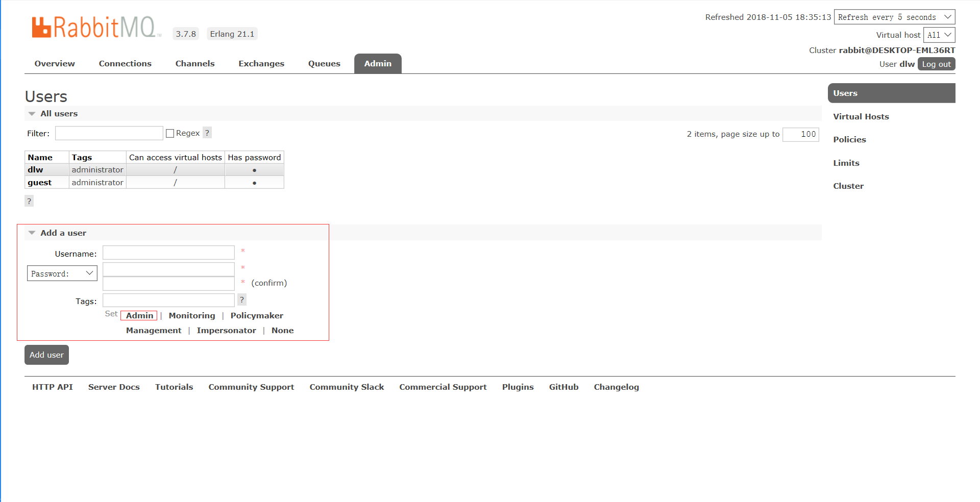Open the Channels tab
Image resolution: width=980 pixels, height=502 pixels.
tap(195, 63)
